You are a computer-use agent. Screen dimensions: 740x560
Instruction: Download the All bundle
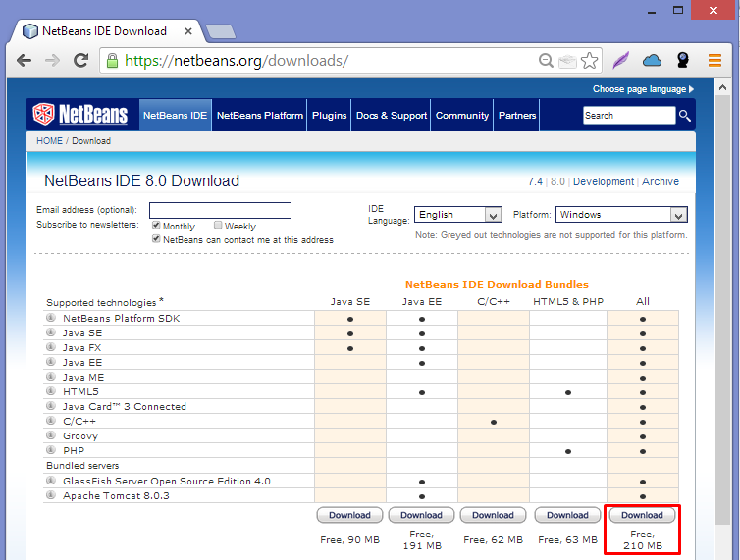642,515
